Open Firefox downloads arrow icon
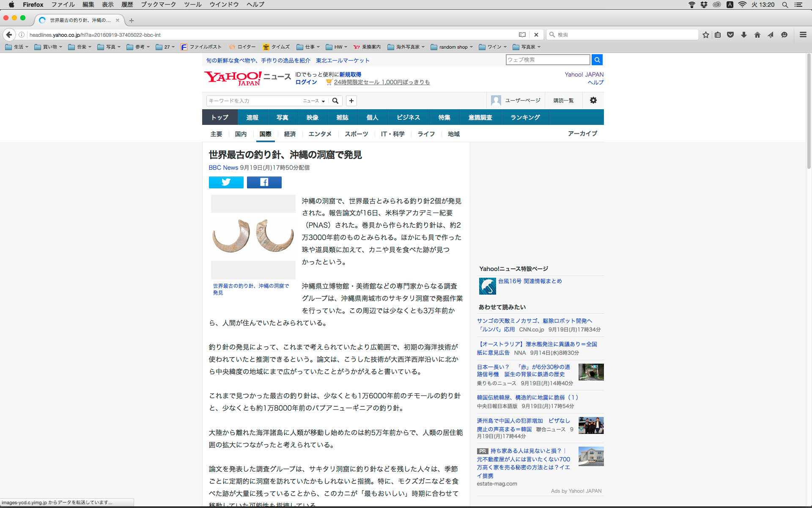The width and height of the screenshot is (812, 508). tap(743, 35)
